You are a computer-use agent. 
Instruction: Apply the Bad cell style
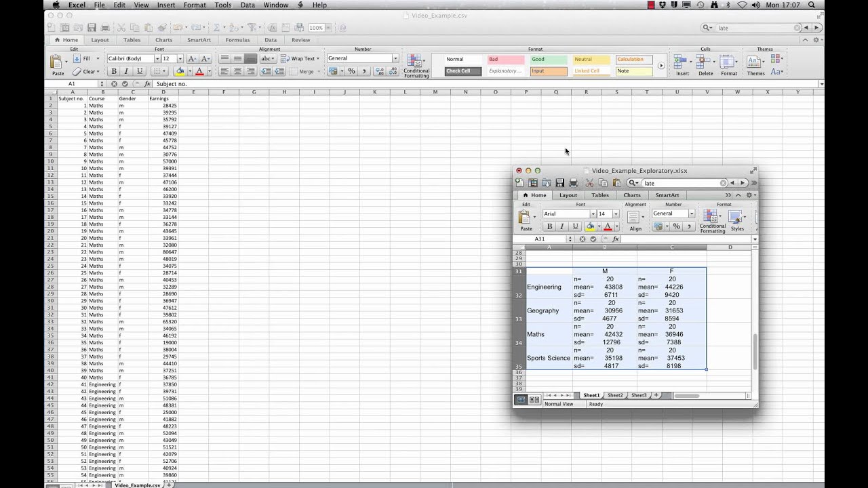tap(505, 60)
